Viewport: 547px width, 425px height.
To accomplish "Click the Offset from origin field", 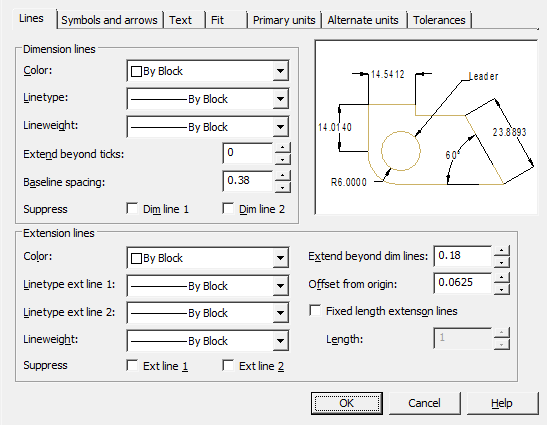I will tap(463, 283).
